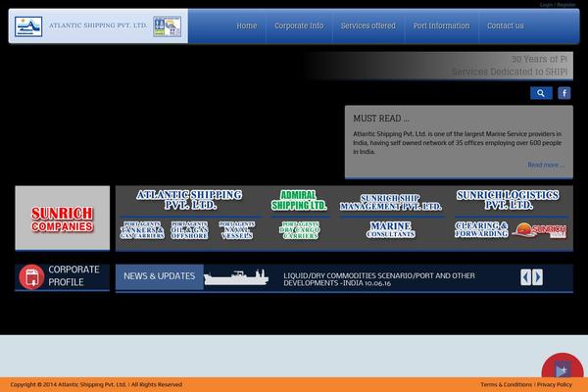Open the Facebook page icon

[564, 93]
